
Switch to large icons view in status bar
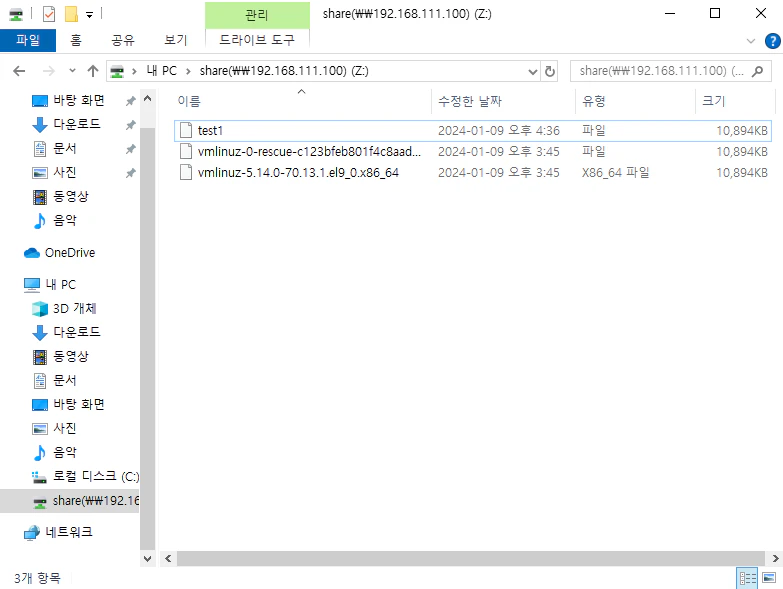[769, 578]
